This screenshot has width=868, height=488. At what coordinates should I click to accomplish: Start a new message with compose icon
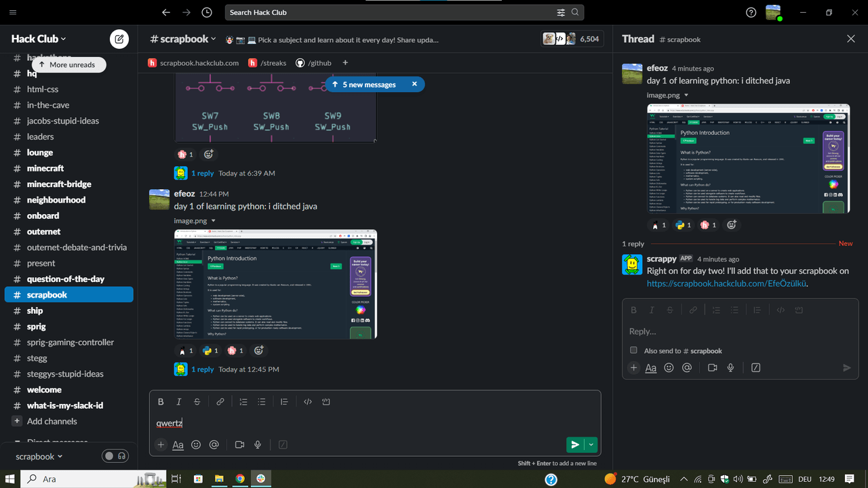(119, 39)
